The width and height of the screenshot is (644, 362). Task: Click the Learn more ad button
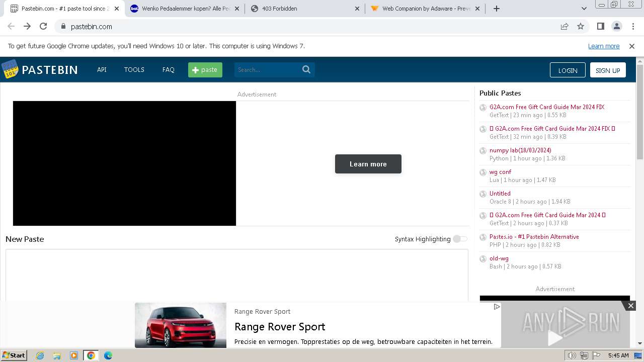click(x=368, y=164)
